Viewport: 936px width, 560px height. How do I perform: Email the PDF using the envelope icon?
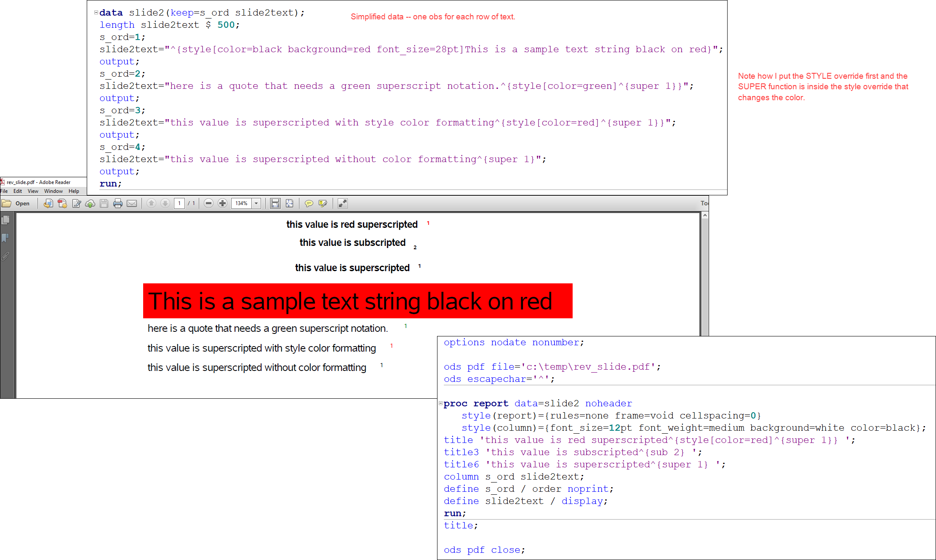point(132,203)
